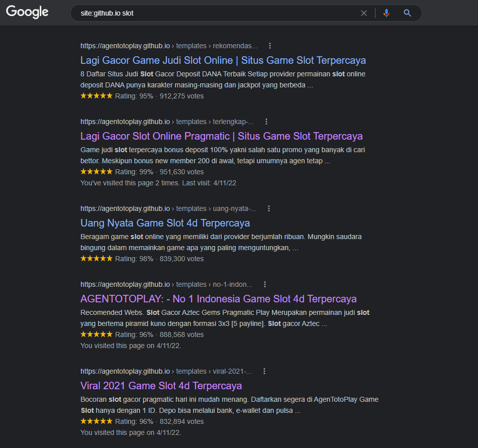Click 'Rating: 98% · 839,300 votes' text
This screenshot has height=448, width=478.
click(159, 259)
